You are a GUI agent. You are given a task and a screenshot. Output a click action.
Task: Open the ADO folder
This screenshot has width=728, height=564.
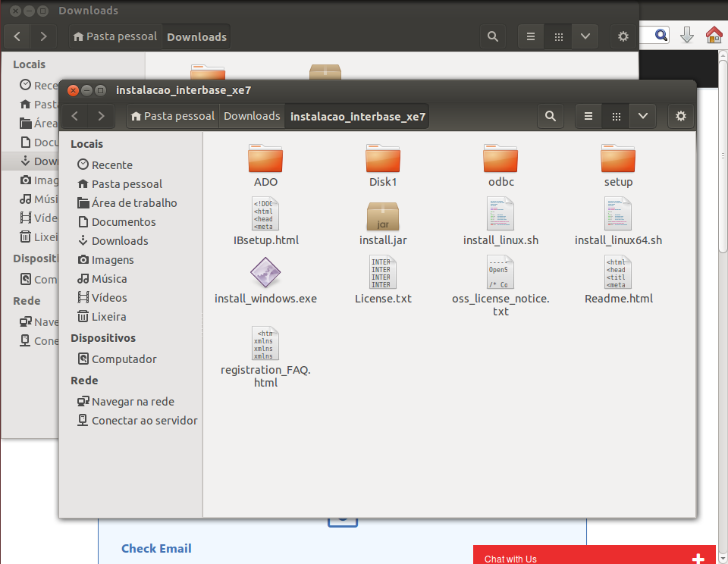pos(265,159)
